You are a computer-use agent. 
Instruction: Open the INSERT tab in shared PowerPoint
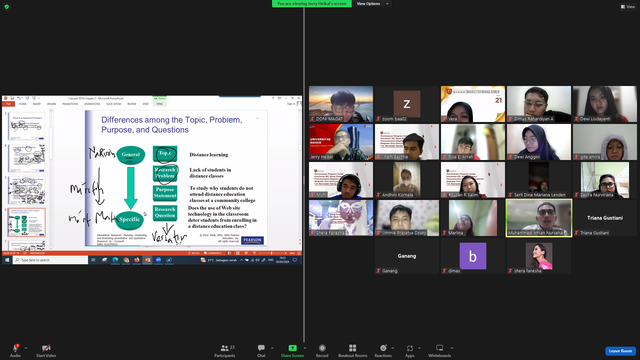point(37,104)
